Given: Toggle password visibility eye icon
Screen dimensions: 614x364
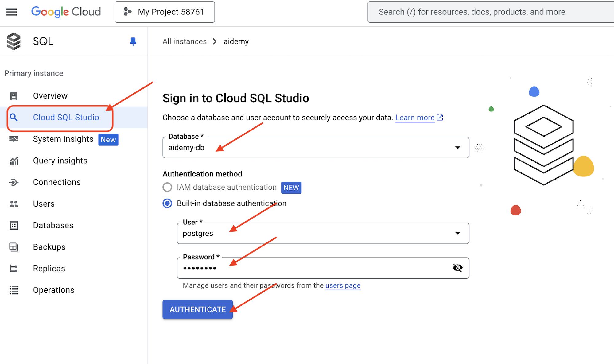Looking at the screenshot, I should click(457, 267).
